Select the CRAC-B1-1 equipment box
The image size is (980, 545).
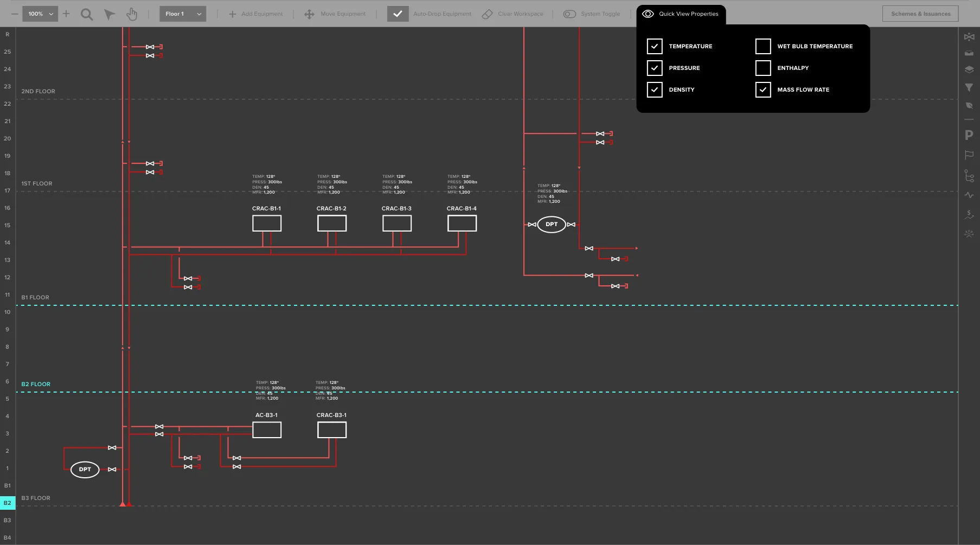[x=267, y=223]
